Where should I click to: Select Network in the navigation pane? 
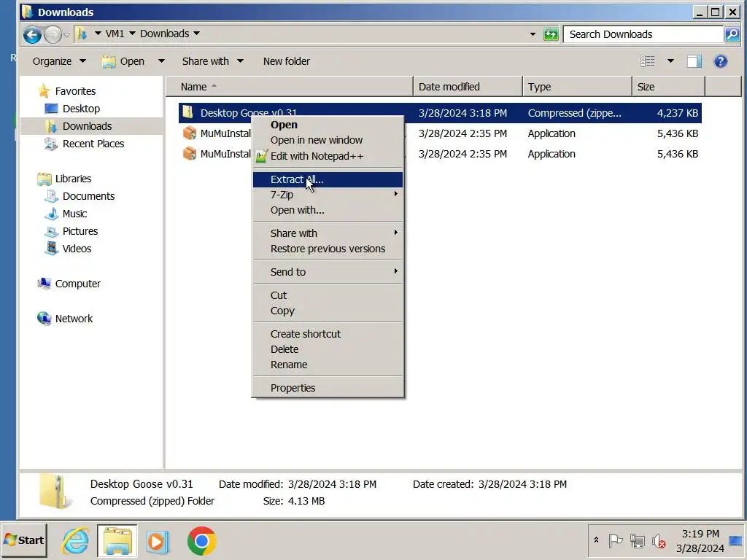pos(74,319)
